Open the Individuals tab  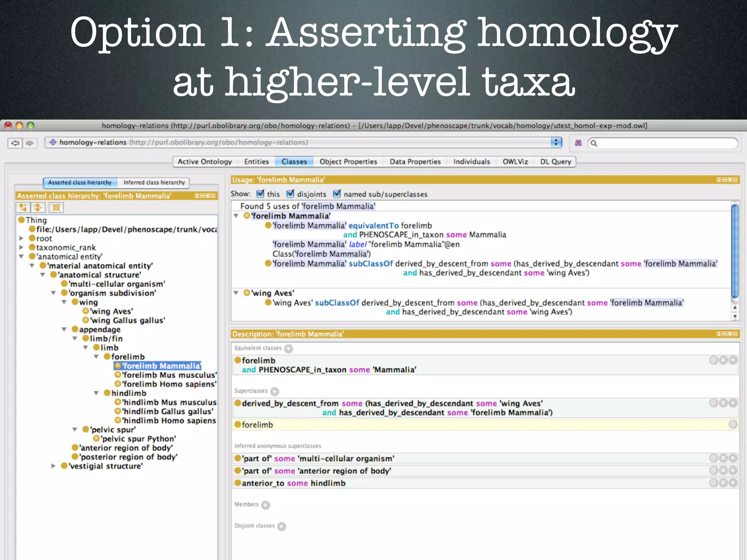[x=472, y=162]
